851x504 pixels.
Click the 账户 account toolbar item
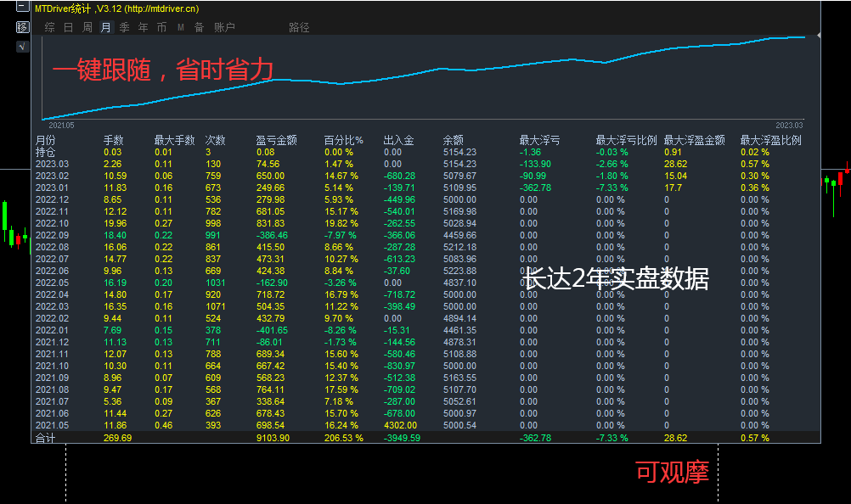tap(223, 26)
